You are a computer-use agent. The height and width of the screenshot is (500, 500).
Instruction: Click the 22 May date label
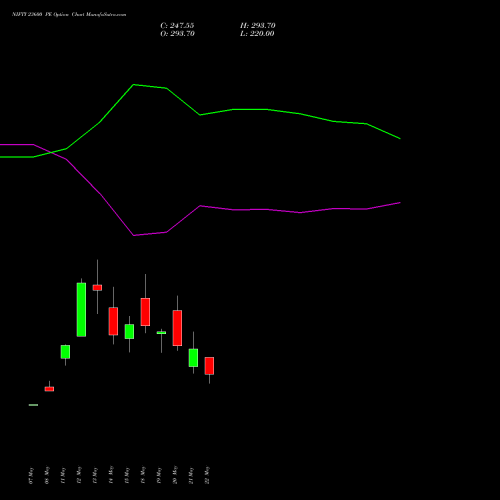click(207, 476)
